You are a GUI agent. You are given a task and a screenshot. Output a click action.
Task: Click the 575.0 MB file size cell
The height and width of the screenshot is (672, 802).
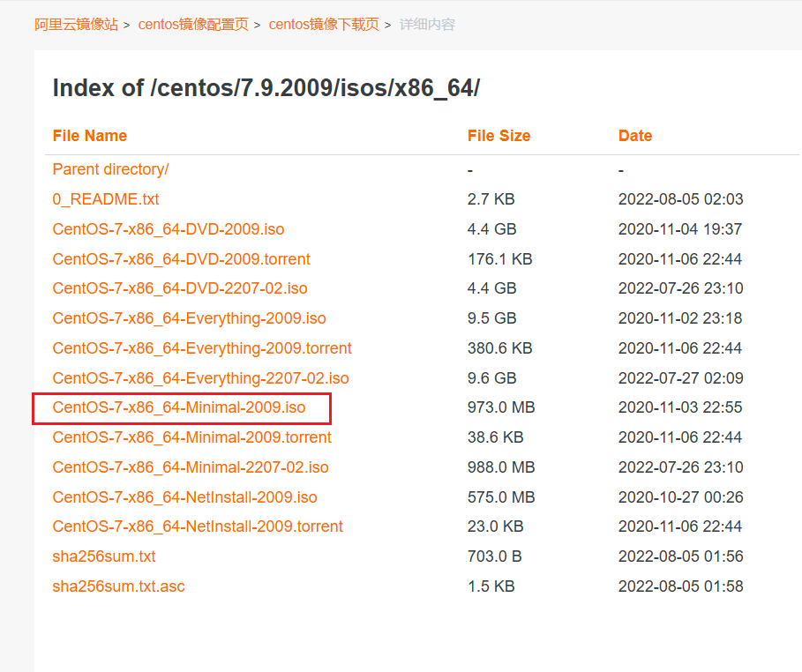[x=501, y=497]
